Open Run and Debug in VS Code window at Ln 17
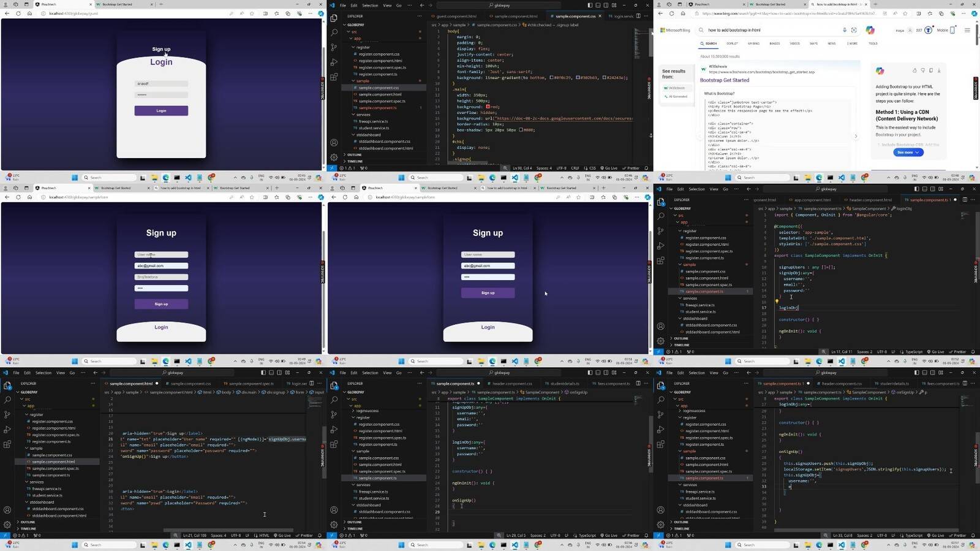980x551 pixels. (x=660, y=246)
